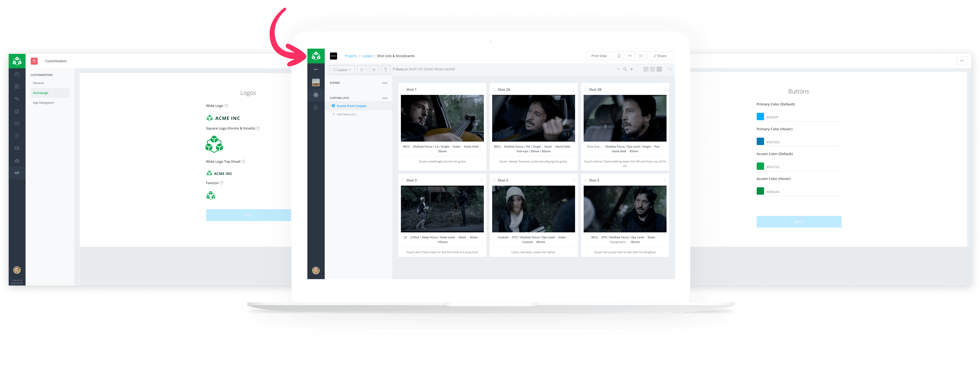Click Apply button under Logos

[x=248, y=215]
